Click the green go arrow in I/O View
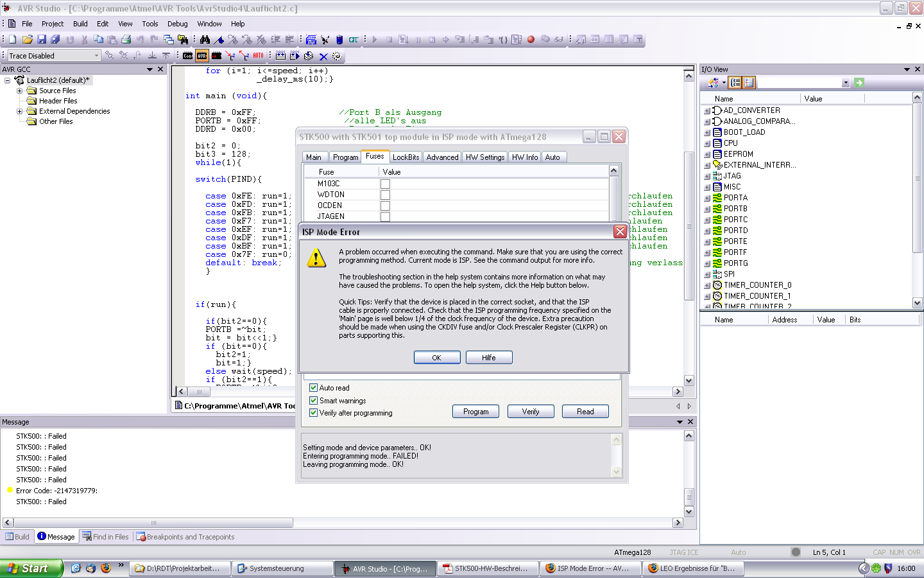924x578 pixels. pos(859,82)
